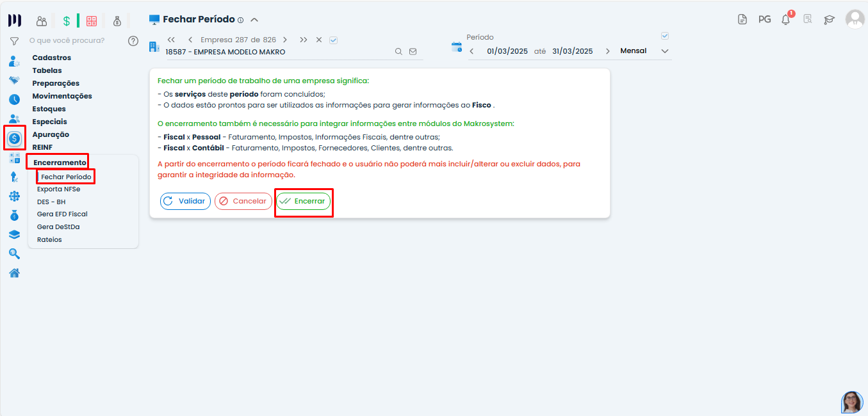Open Exporta NFSe submenu item
The width and height of the screenshot is (868, 416).
[x=58, y=189]
